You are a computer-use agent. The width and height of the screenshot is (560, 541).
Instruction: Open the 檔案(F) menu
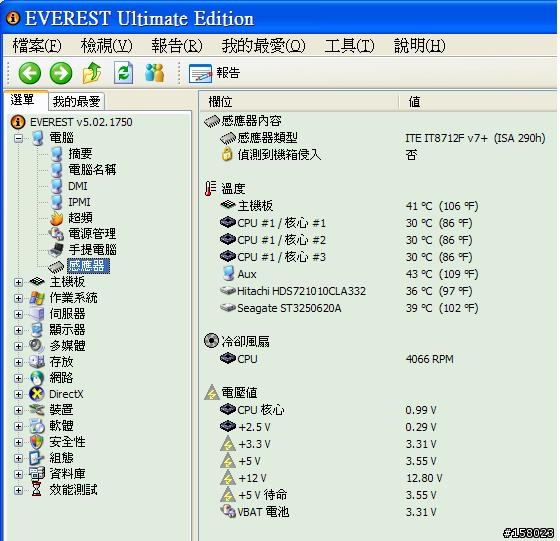[x=37, y=46]
